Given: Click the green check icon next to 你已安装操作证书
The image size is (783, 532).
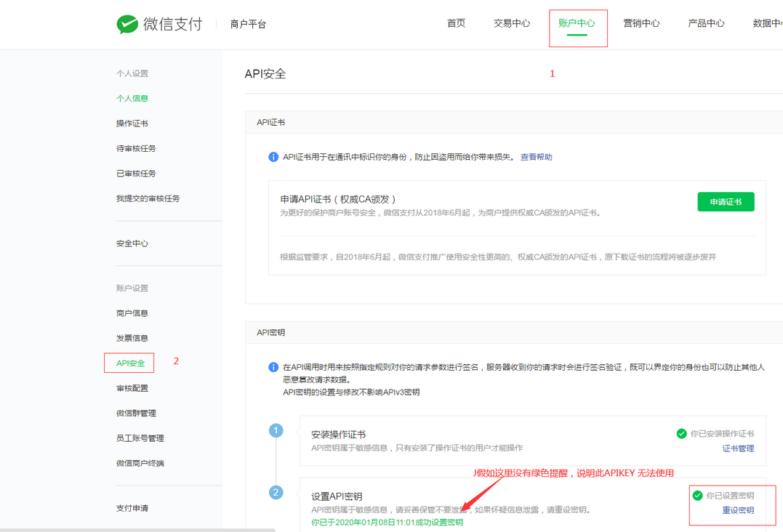Looking at the screenshot, I should [681, 434].
